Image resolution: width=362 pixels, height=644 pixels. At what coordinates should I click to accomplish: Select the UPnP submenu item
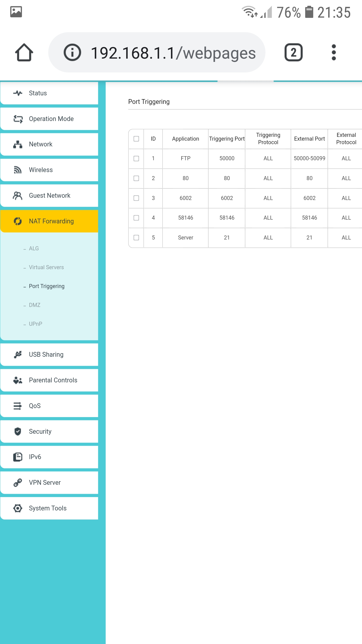tap(35, 324)
